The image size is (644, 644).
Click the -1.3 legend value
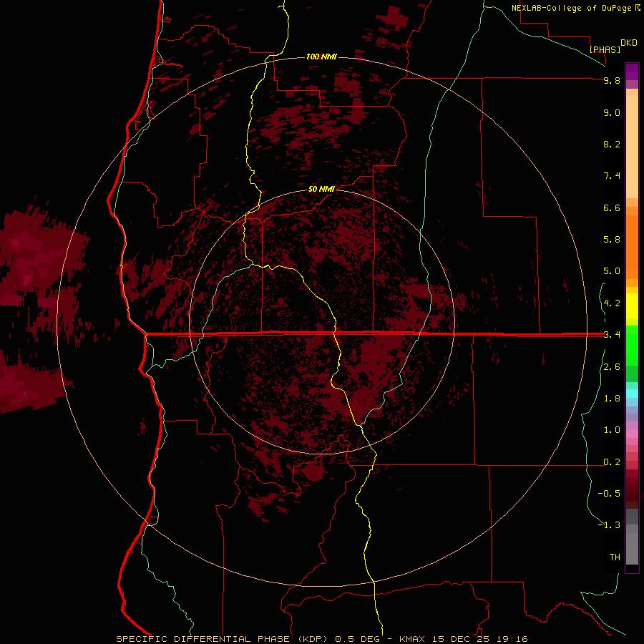coord(609,525)
